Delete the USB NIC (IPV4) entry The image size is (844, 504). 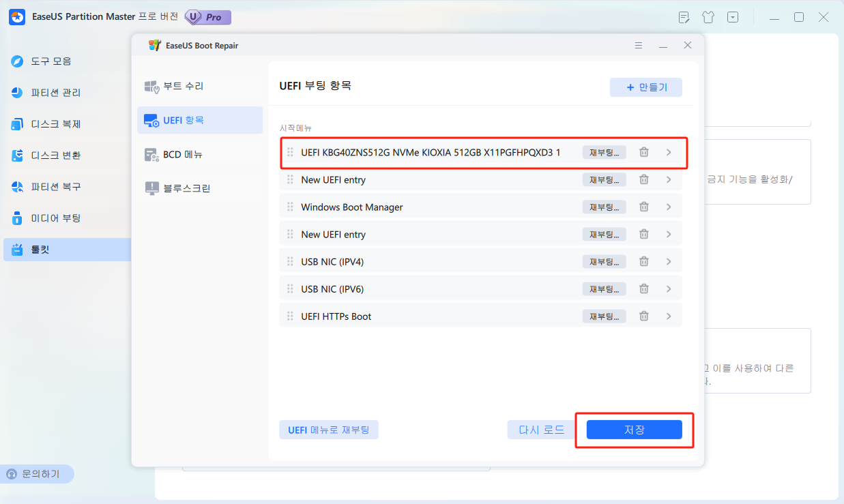coord(643,261)
